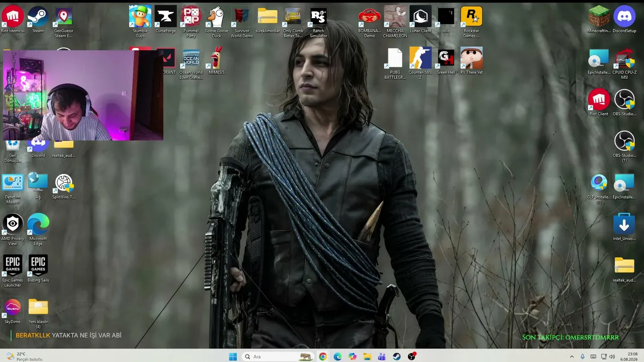
Task: Open the 22°C Parçalı bulutlu weather widget
Action: click(24, 356)
